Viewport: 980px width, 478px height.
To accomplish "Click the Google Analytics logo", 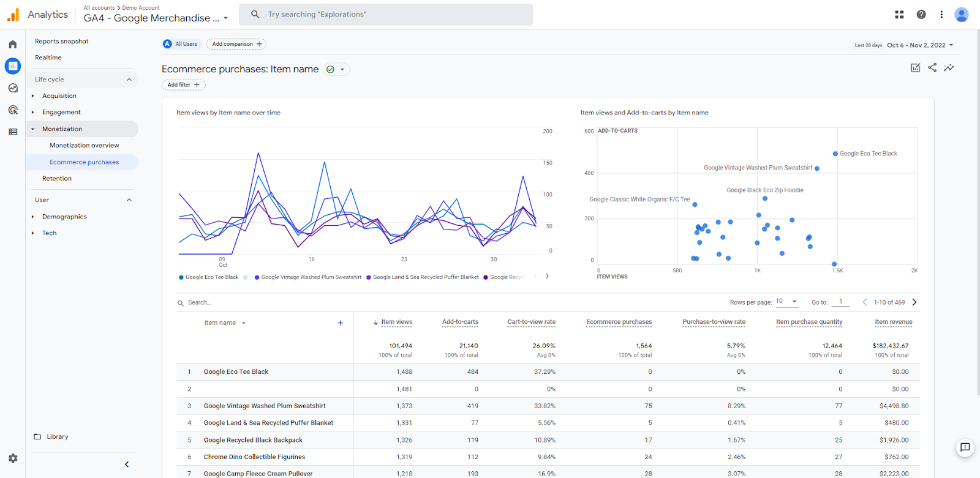I will pyautogui.click(x=13, y=15).
